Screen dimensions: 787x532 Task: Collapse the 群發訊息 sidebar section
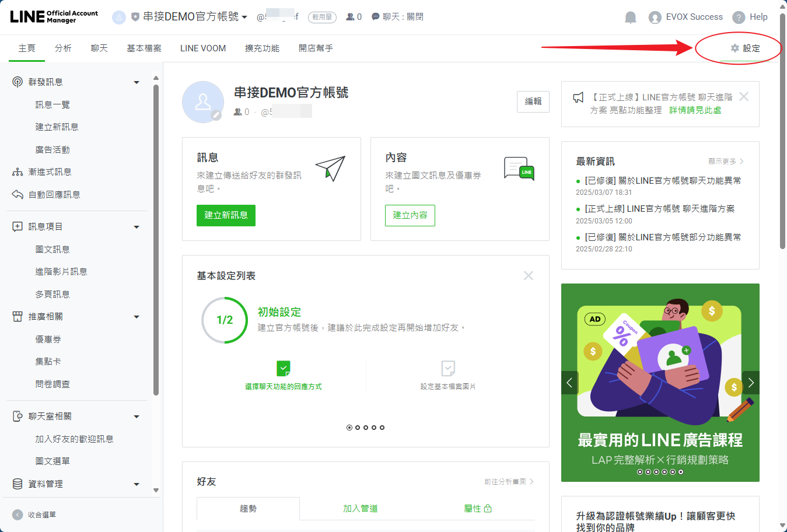click(137, 82)
